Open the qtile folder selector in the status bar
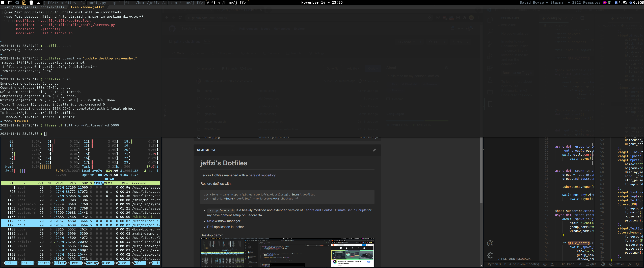The height and width of the screenshot is (268, 644). pyautogui.click(x=591, y=264)
